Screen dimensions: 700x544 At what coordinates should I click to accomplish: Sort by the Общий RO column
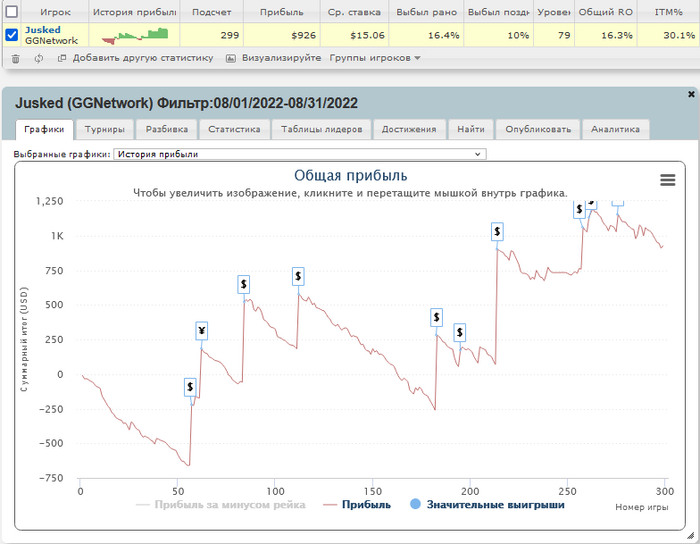(x=606, y=12)
